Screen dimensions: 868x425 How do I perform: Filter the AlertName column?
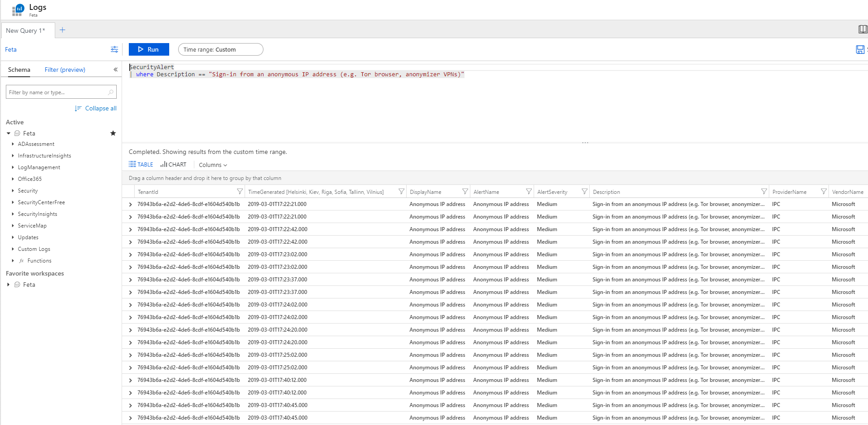(529, 192)
